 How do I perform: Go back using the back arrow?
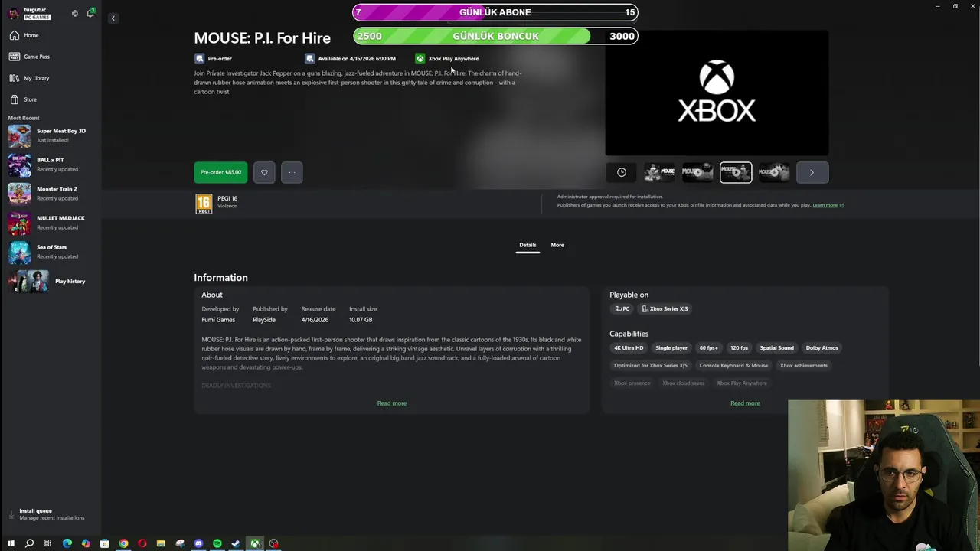[113, 18]
